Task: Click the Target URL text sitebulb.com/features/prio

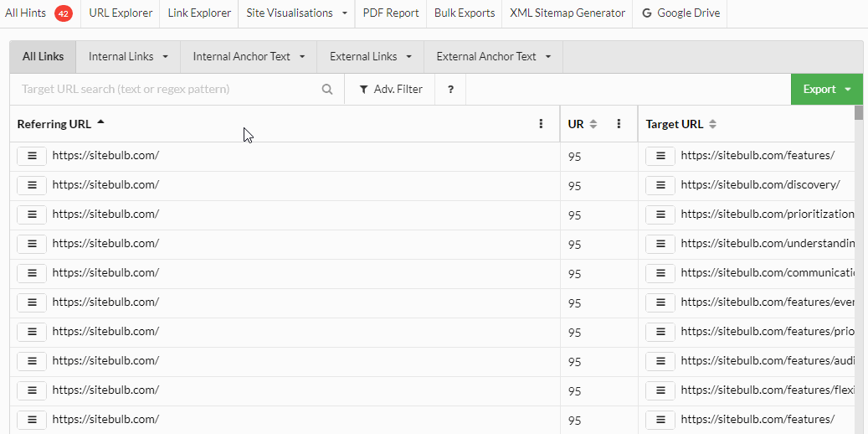Action: 768,332
